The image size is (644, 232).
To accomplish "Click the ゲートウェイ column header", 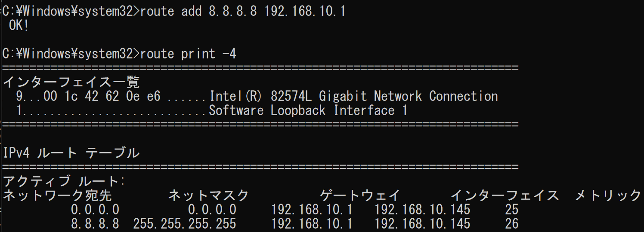I will click(360, 196).
